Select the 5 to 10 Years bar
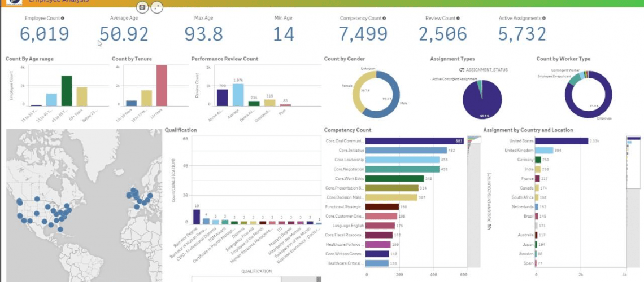Screen dimensions: 644x282 pos(132,103)
